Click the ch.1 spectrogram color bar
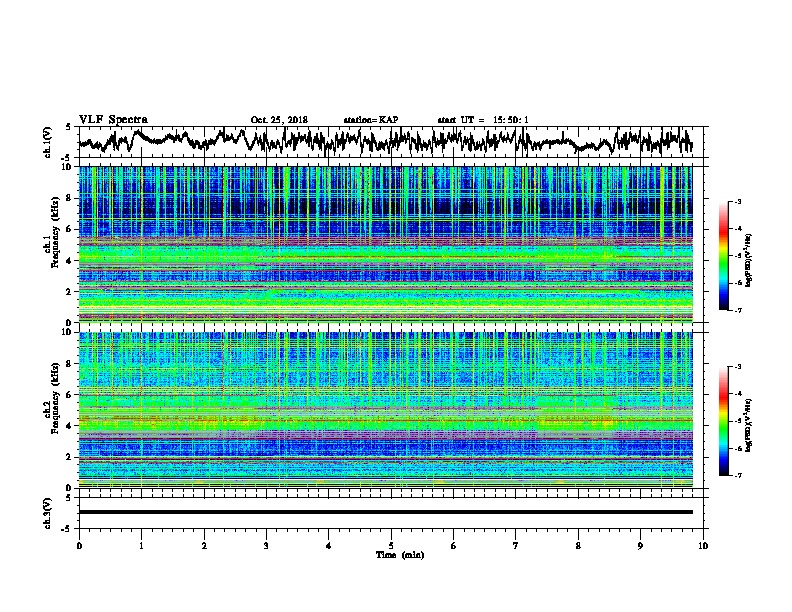 723,256
